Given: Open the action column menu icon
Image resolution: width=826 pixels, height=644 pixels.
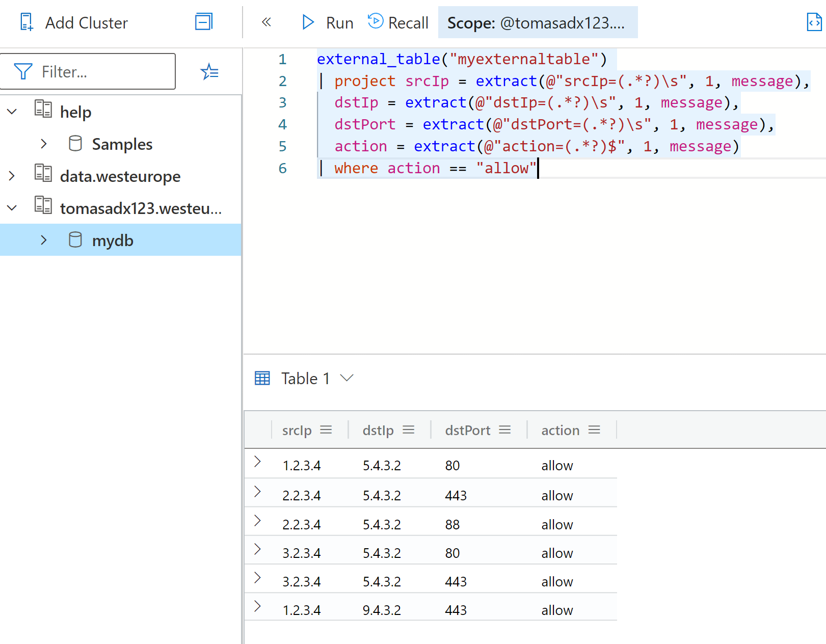Looking at the screenshot, I should click(x=594, y=430).
